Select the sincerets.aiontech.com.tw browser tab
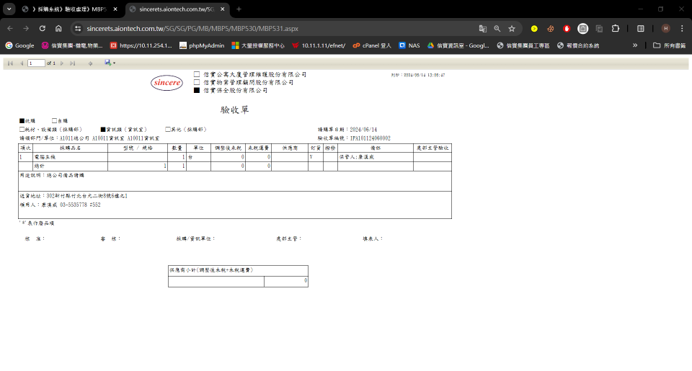The width and height of the screenshot is (692, 371). point(177,9)
